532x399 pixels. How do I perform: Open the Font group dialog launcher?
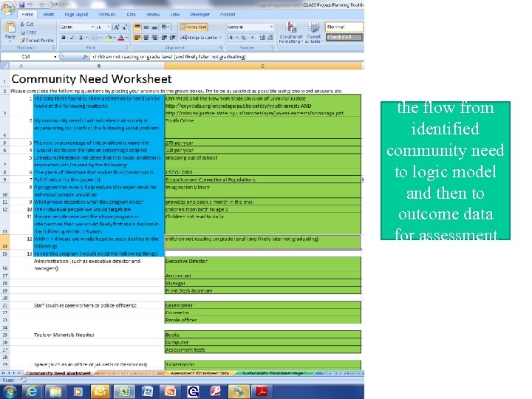click(x=127, y=47)
